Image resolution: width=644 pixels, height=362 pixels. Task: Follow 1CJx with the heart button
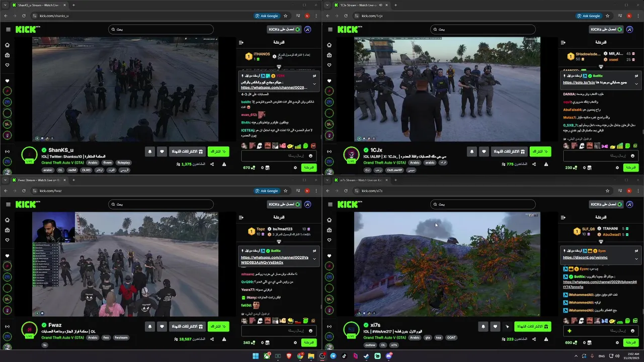pyautogui.click(x=484, y=151)
